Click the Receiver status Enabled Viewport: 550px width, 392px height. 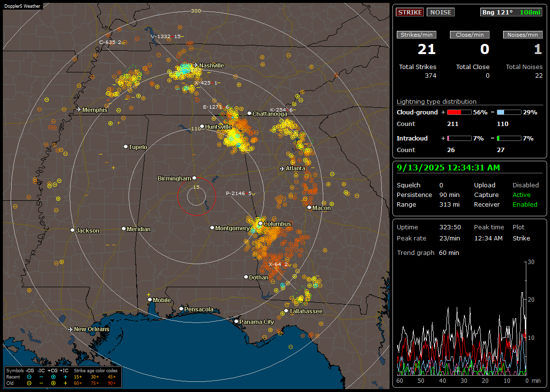(525, 205)
